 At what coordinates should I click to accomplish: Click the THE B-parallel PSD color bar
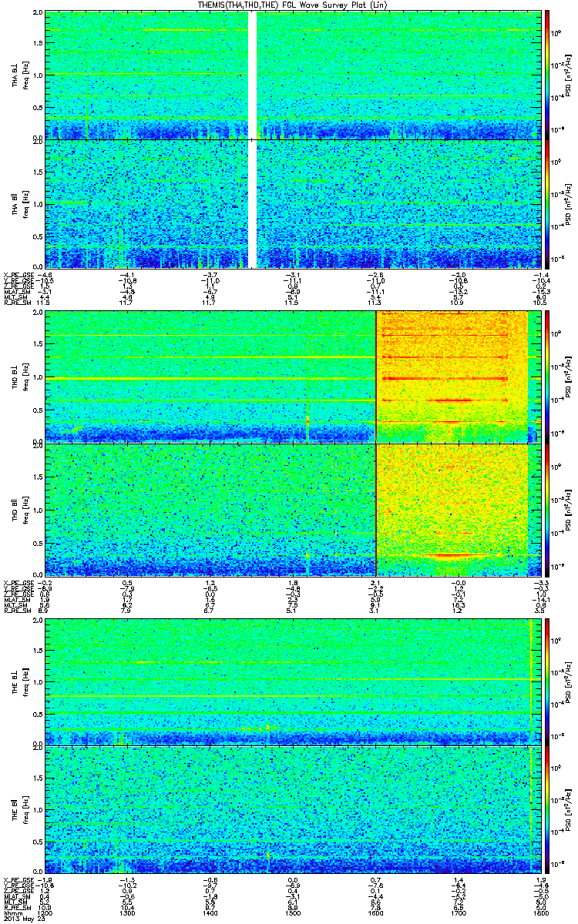pyautogui.click(x=548, y=810)
